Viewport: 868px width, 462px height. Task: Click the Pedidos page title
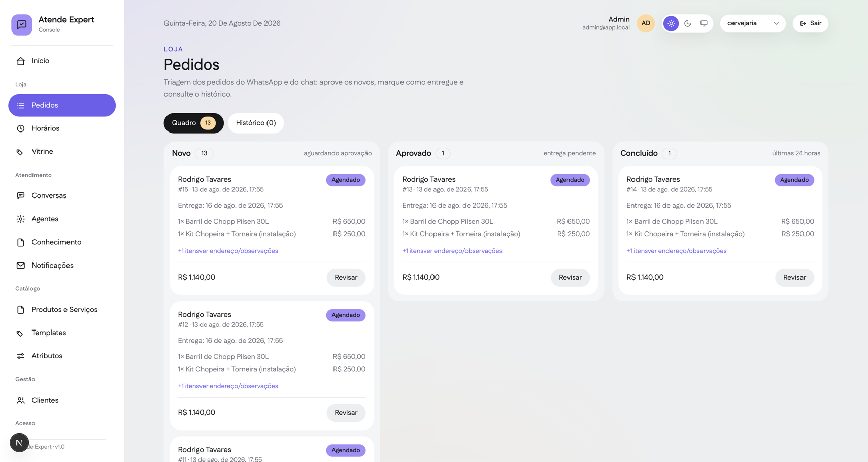tap(191, 64)
